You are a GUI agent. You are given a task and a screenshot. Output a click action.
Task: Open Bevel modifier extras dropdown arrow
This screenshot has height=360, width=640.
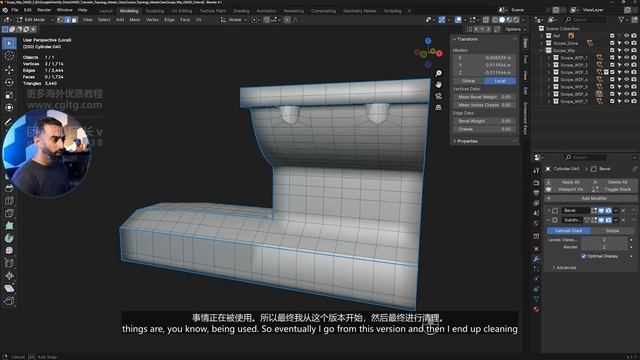tap(616, 211)
